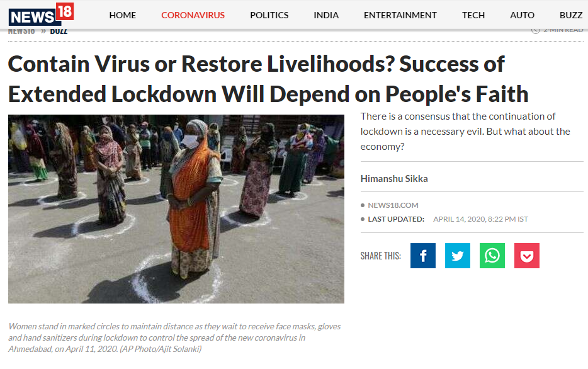Image resolution: width=588 pixels, height=369 pixels.
Task: Click the clock read-time icon
Action: 536,30
